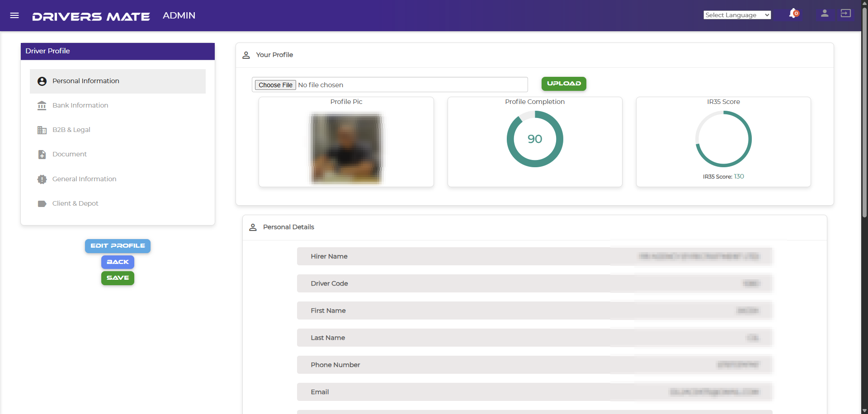
Task: Click the IR35 Score progress ring
Action: [x=723, y=139]
